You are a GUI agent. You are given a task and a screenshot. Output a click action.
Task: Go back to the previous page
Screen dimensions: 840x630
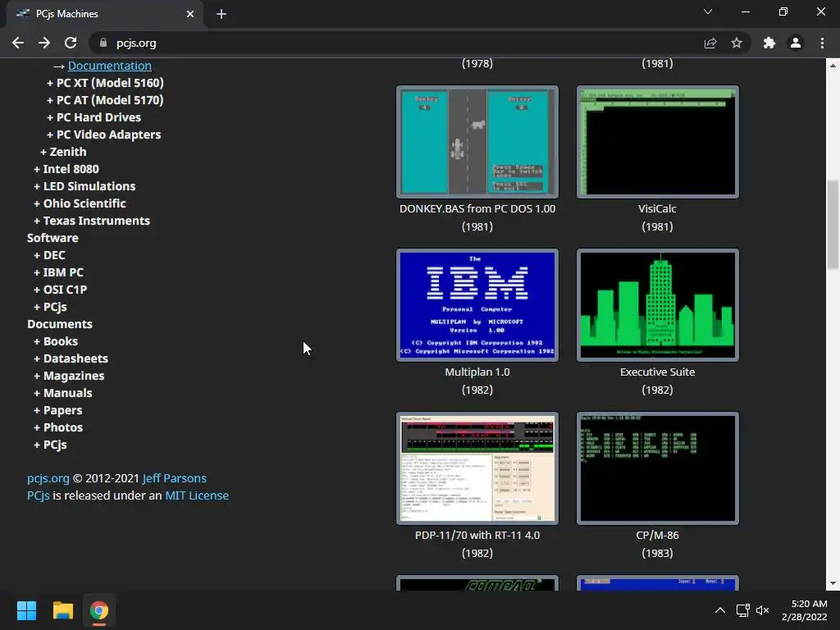point(18,43)
